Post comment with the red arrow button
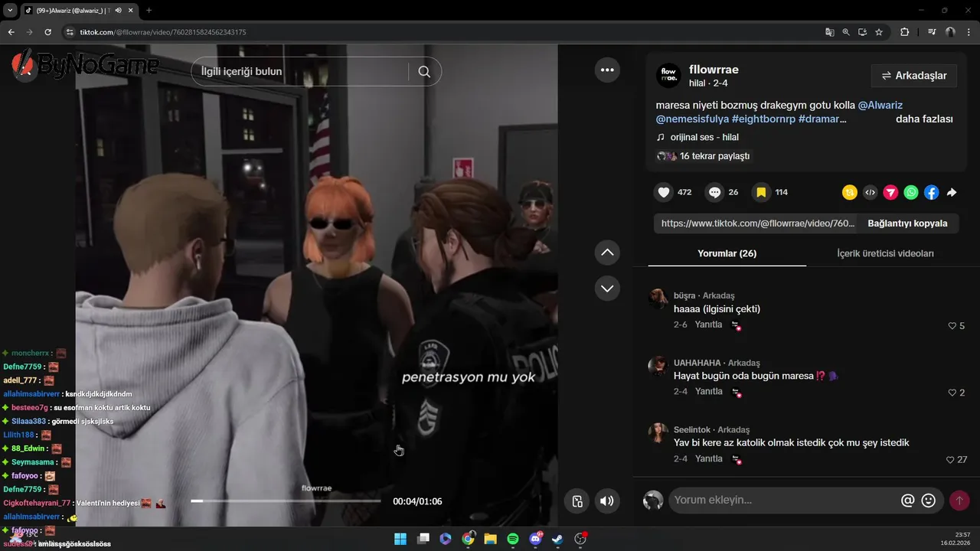The width and height of the screenshot is (980, 551). click(959, 500)
